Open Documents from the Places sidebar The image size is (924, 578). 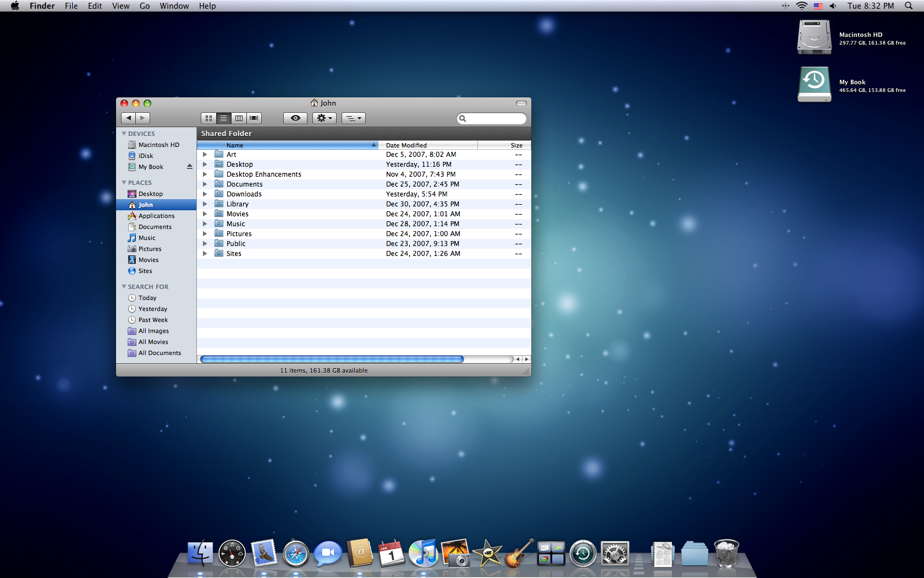point(156,227)
